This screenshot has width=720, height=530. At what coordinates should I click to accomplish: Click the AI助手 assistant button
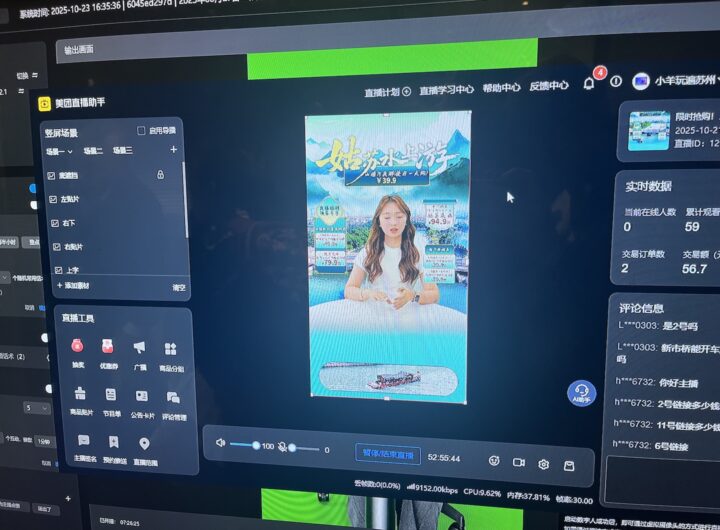point(581,393)
